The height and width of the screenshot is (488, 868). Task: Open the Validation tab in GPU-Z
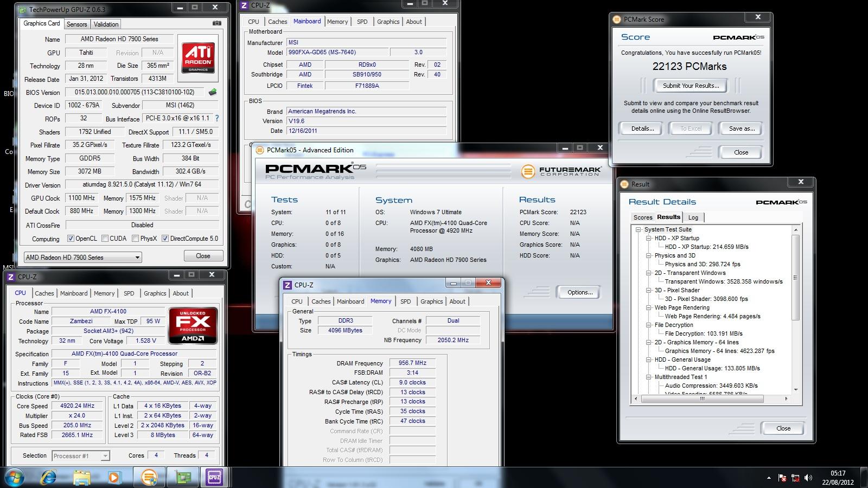pyautogui.click(x=106, y=24)
